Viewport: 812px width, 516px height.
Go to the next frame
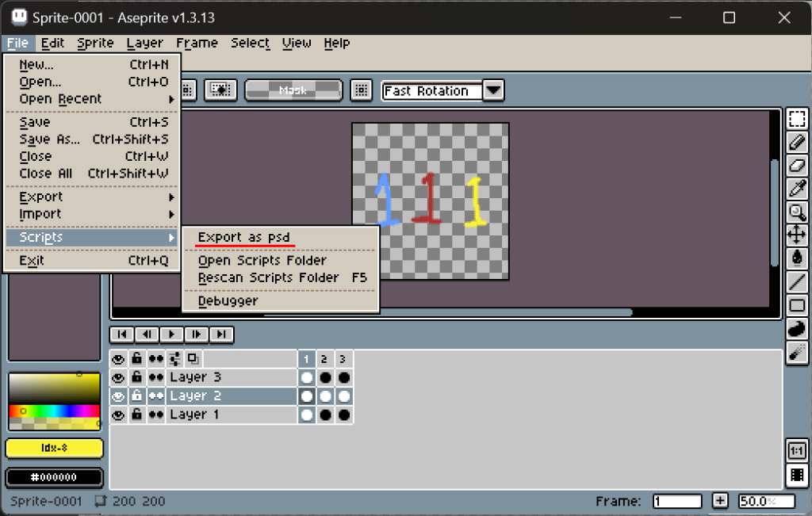tap(197, 334)
